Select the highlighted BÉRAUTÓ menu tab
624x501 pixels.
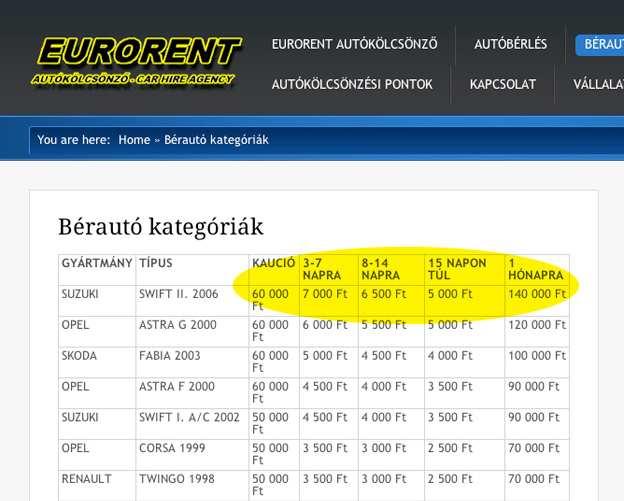(600, 45)
